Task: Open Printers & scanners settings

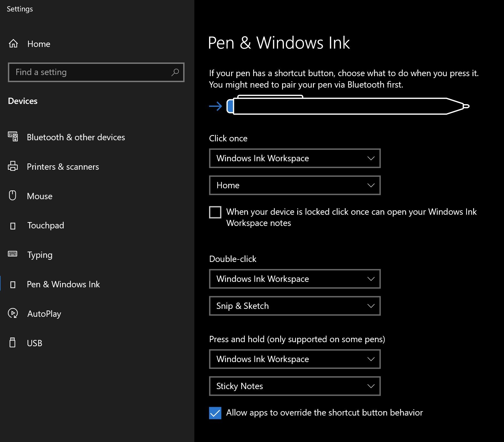Action: pos(63,167)
